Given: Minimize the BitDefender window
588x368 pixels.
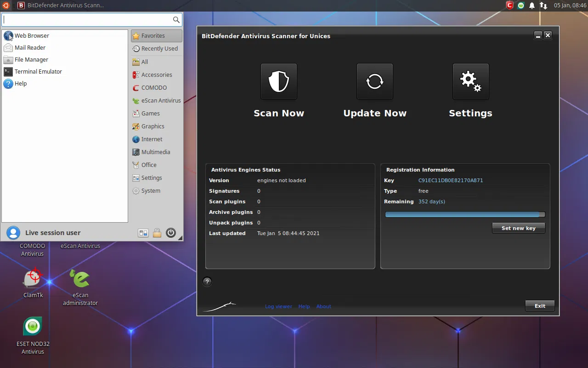Looking at the screenshot, I should tap(538, 35).
